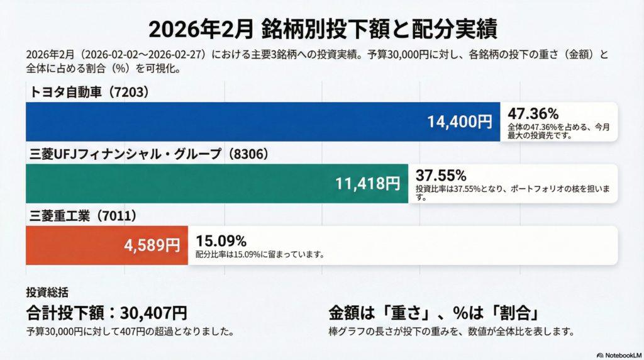Viewport: 644px width, 360px height.
Task: Click the 今月最大の投資先 description text
Action: pyautogui.click(x=559, y=131)
